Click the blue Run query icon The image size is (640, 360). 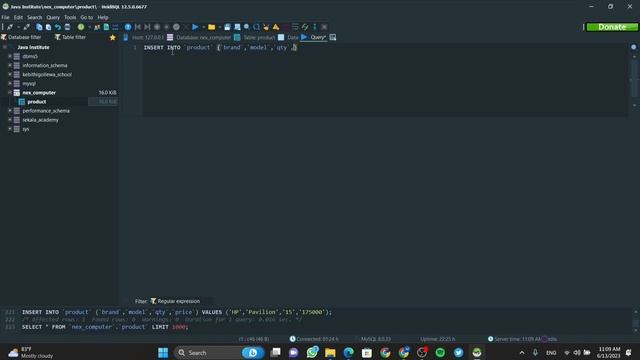pos(195,27)
